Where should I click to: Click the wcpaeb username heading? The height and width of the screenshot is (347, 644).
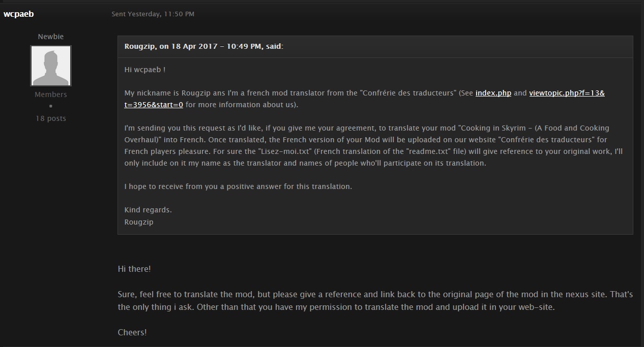[18, 14]
